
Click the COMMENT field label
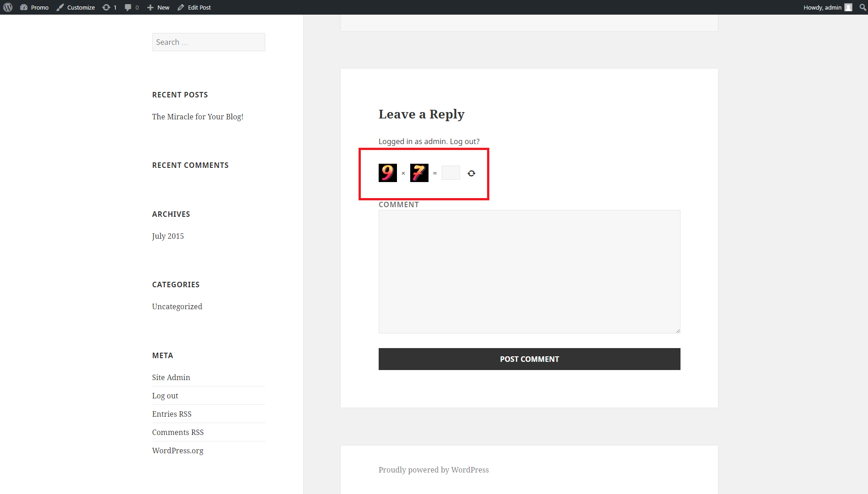point(399,204)
